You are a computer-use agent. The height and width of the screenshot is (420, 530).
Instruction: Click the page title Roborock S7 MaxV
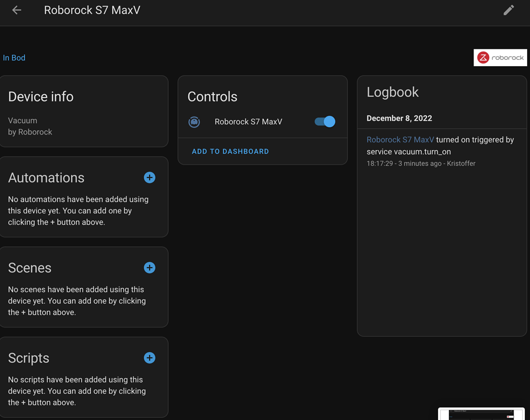(92, 10)
